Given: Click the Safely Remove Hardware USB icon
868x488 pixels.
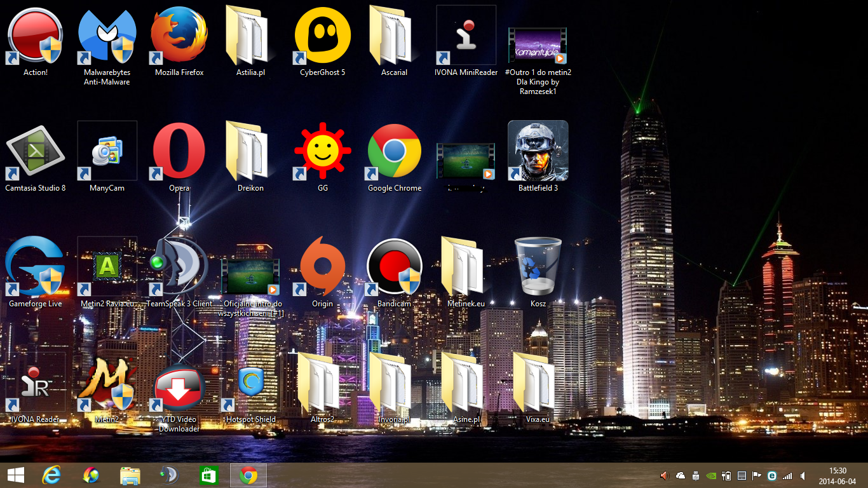Looking at the screenshot, I should click(x=696, y=475).
